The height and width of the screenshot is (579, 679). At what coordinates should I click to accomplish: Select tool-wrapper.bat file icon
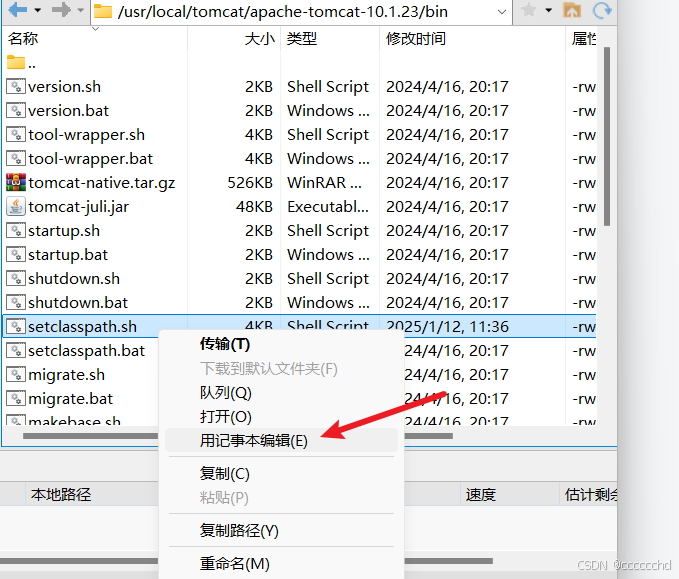pyautogui.click(x=16, y=158)
